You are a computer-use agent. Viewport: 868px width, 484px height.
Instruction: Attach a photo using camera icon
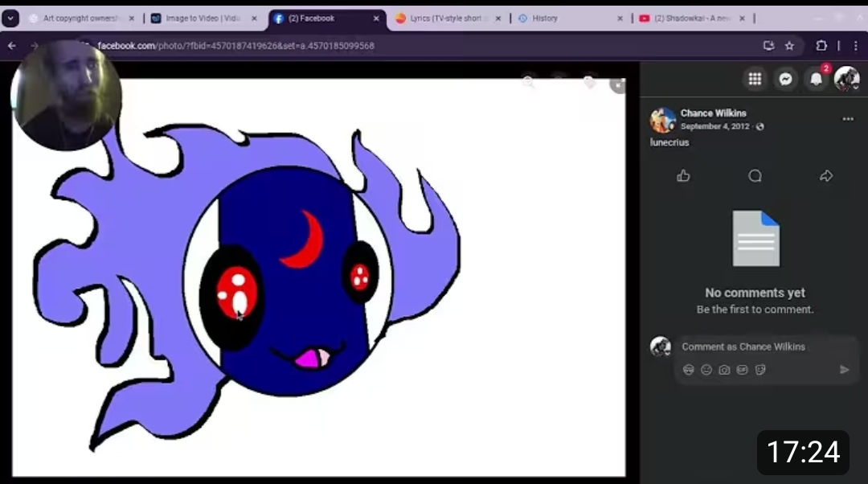(724, 370)
